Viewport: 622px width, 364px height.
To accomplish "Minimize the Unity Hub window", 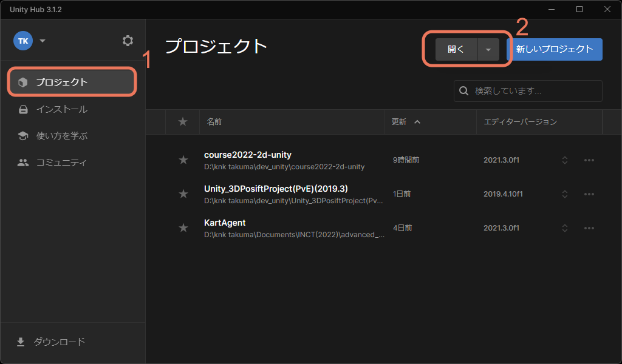I will pyautogui.click(x=552, y=10).
